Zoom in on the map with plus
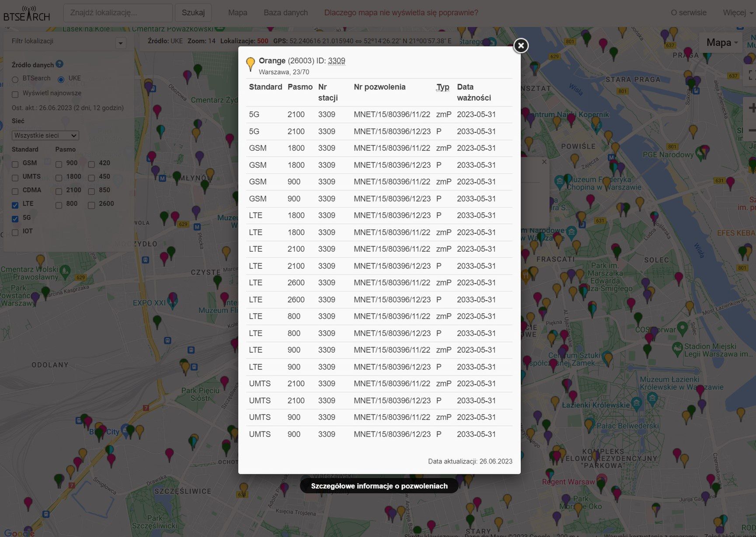The width and height of the screenshot is (756, 537). point(751,107)
